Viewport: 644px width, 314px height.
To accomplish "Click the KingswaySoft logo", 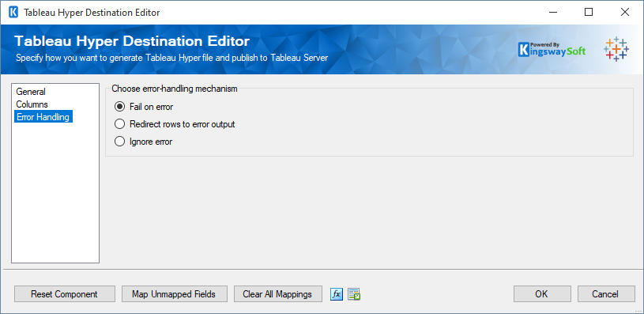I will [552, 49].
